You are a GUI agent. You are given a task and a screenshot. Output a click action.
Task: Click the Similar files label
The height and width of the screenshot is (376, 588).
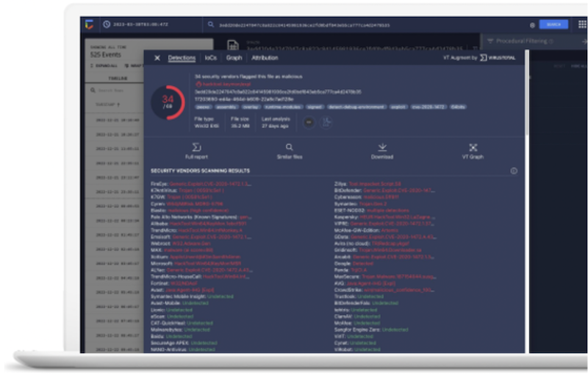click(290, 157)
